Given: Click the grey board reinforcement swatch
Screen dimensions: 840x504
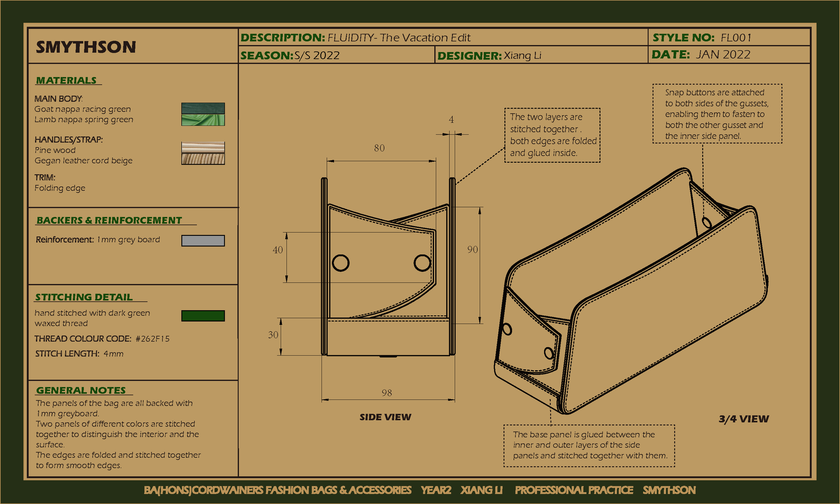Looking at the screenshot, I should pos(203,241).
